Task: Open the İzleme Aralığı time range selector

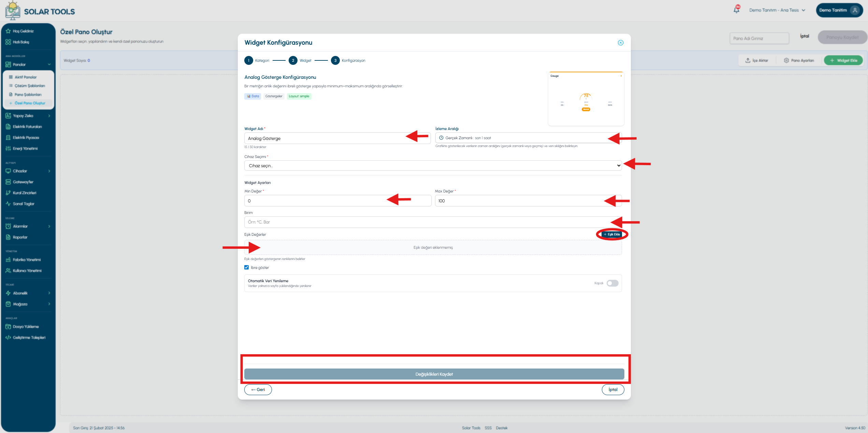Action: (528, 138)
